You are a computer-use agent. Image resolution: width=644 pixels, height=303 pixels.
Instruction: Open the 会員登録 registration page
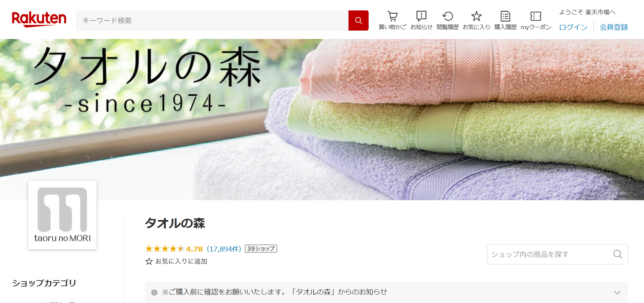pyautogui.click(x=614, y=27)
